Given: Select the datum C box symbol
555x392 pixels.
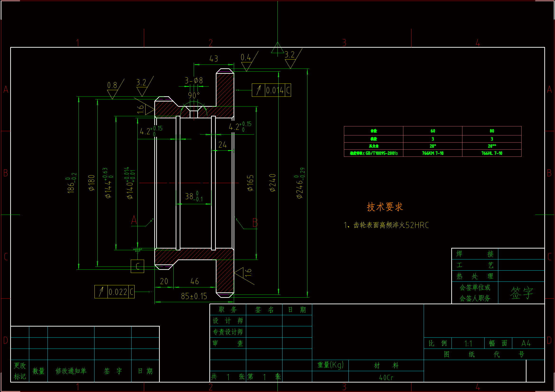Looking at the screenshot, I should [137, 266].
